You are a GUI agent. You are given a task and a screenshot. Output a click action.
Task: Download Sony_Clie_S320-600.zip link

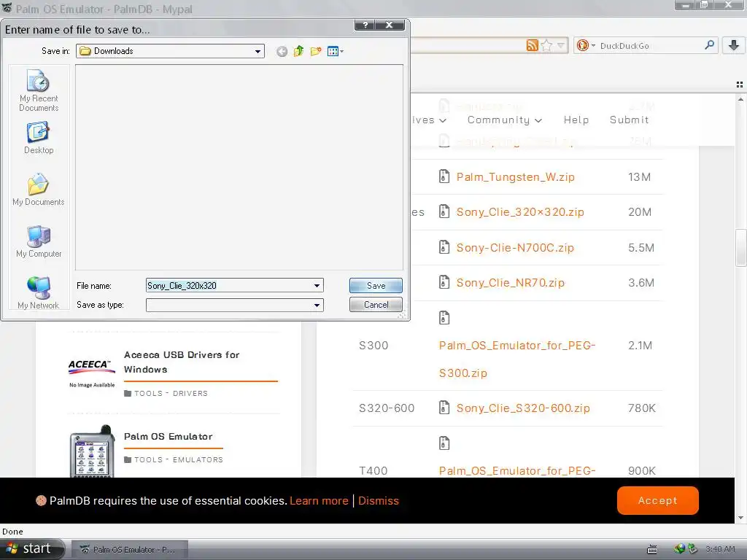[523, 408]
